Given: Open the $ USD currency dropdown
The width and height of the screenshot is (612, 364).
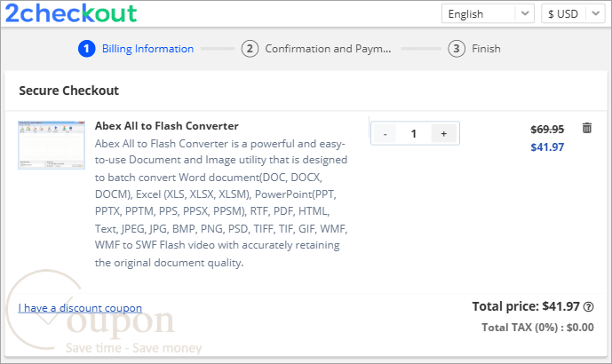Looking at the screenshot, I should coord(573,13).
